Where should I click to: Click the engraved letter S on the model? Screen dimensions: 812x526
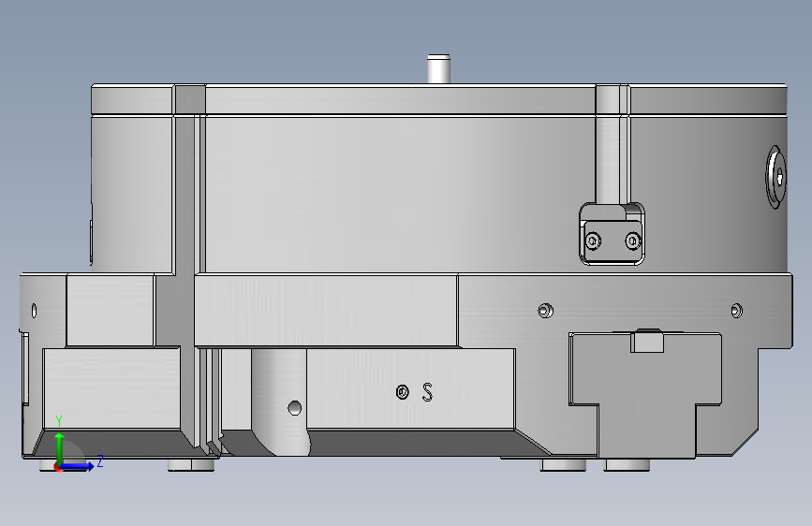click(427, 392)
